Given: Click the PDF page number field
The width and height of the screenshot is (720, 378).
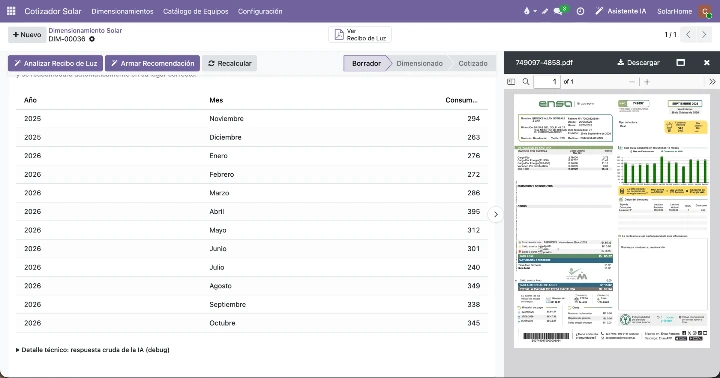Looking at the screenshot, I should [547, 82].
